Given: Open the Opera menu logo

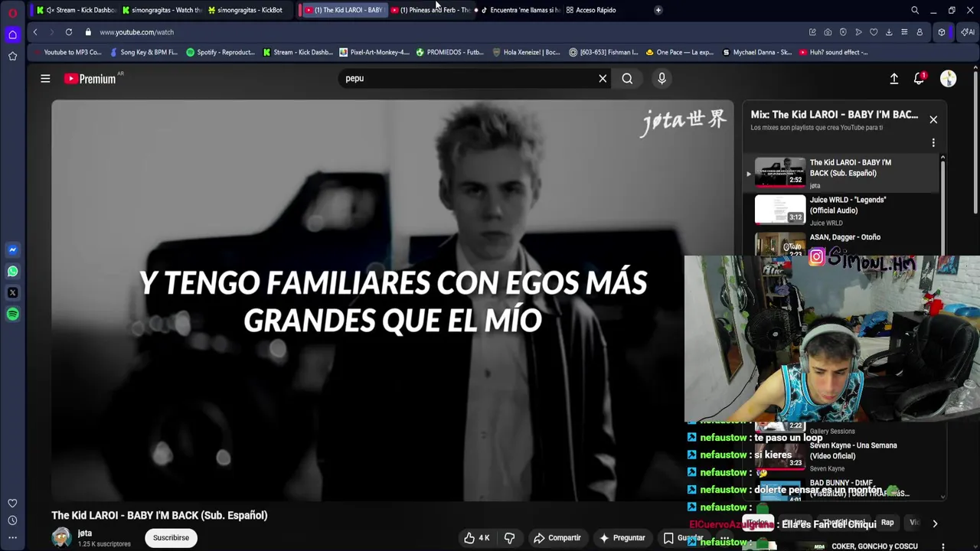Looking at the screenshot, I should tap(12, 12).
